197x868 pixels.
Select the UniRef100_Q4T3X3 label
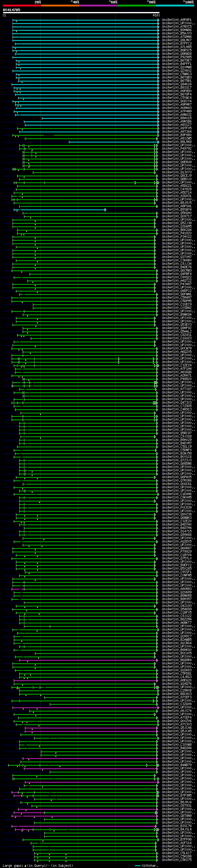[x=177, y=403]
